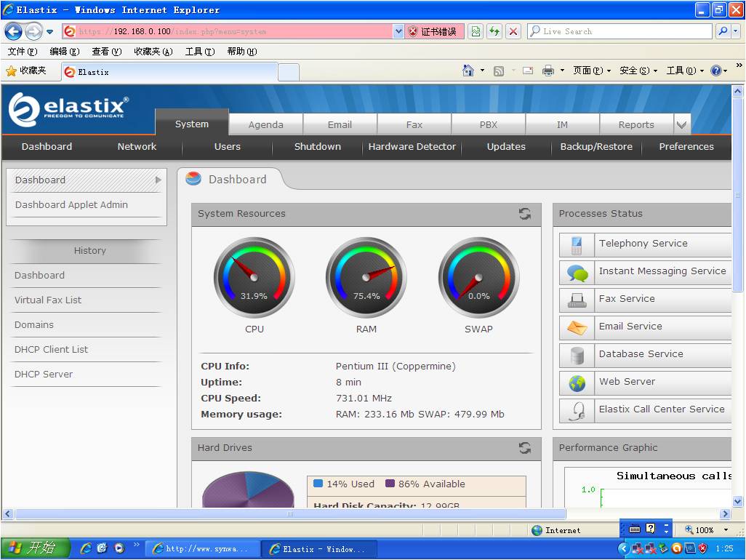
Task: Open DHCP Client List from History
Action: pos(52,350)
